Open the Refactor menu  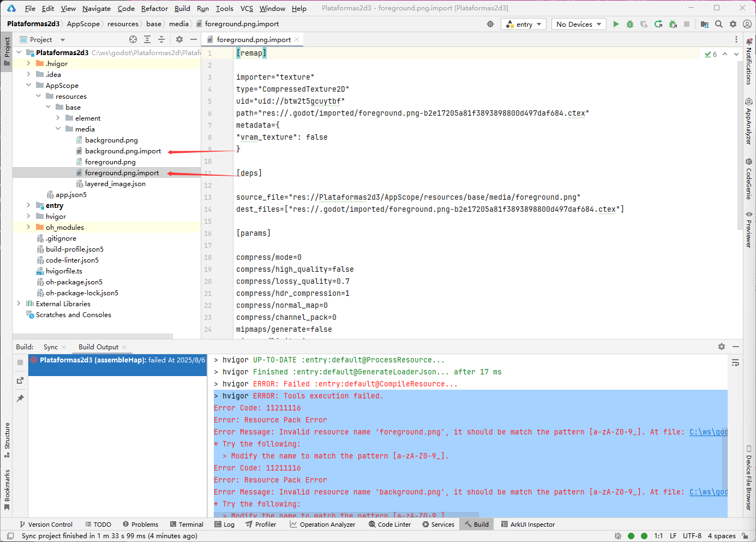(154, 8)
